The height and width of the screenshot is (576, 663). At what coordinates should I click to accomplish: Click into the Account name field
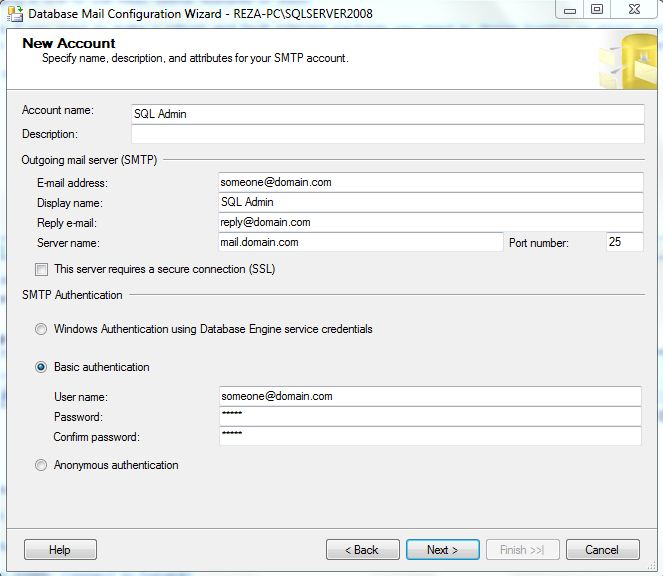tap(387, 114)
